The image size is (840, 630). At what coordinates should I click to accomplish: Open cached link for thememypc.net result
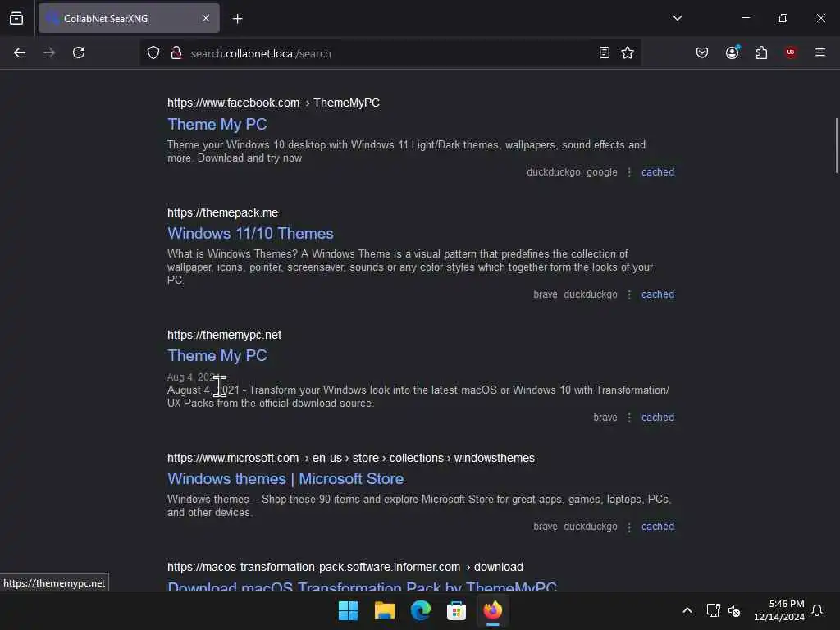point(658,418)
